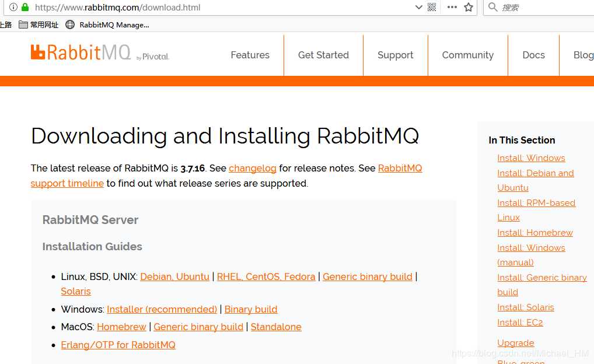Click the page heading Downloading and Installing RabbitMQ
Screen dimensions: 594x364
(x=225, y=136)
